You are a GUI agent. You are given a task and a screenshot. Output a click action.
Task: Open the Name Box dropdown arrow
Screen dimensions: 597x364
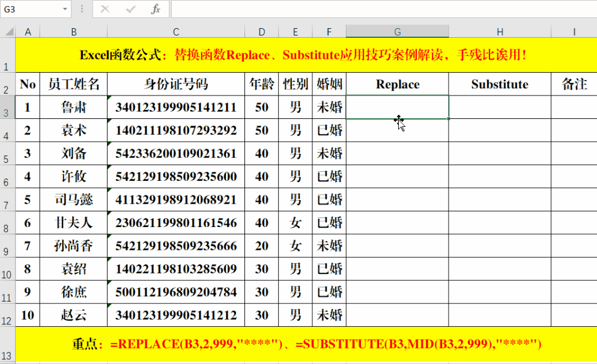65,9
